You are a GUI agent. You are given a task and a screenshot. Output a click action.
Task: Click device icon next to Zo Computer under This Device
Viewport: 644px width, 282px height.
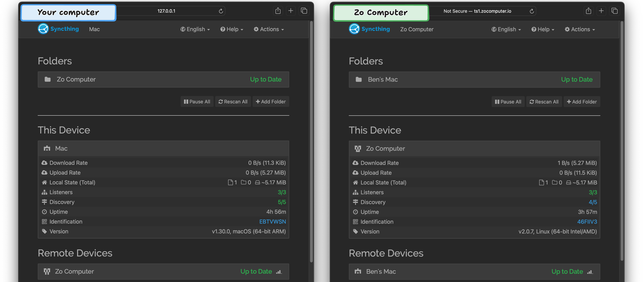click(358, 149)
